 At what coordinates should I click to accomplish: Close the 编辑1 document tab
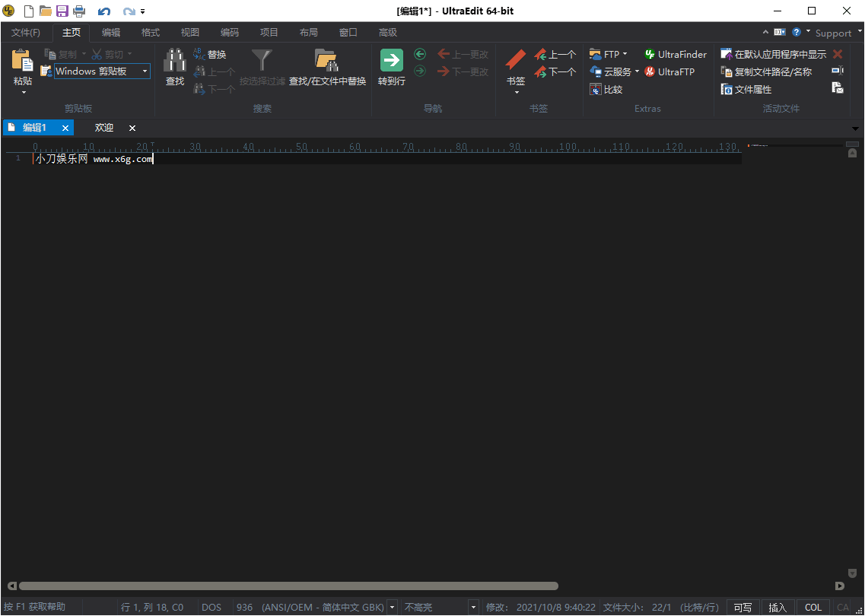65,128
